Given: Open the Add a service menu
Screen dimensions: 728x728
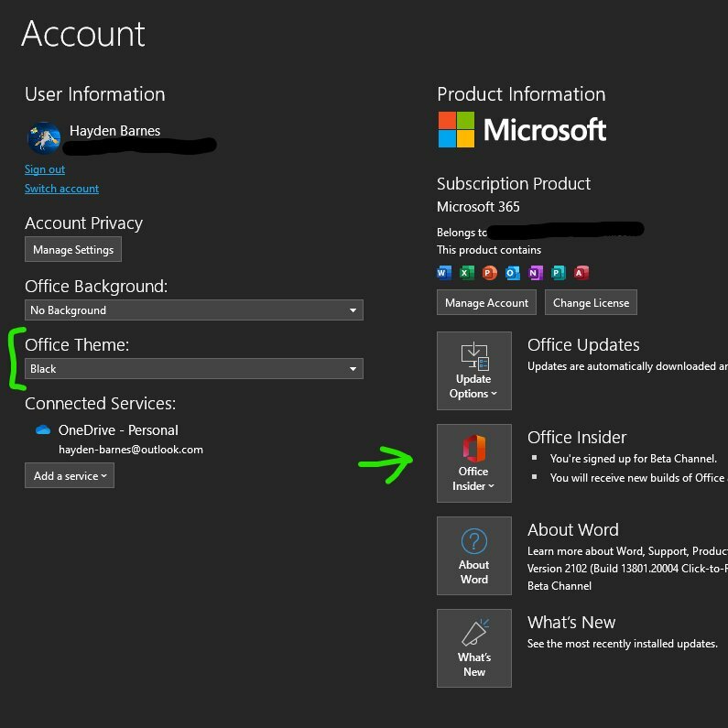Looking at the screenshot, I should pos(70,475).
